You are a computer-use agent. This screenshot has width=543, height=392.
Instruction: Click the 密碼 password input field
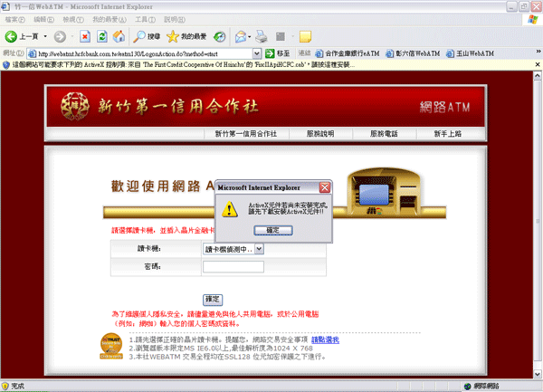tap(233, 267)
